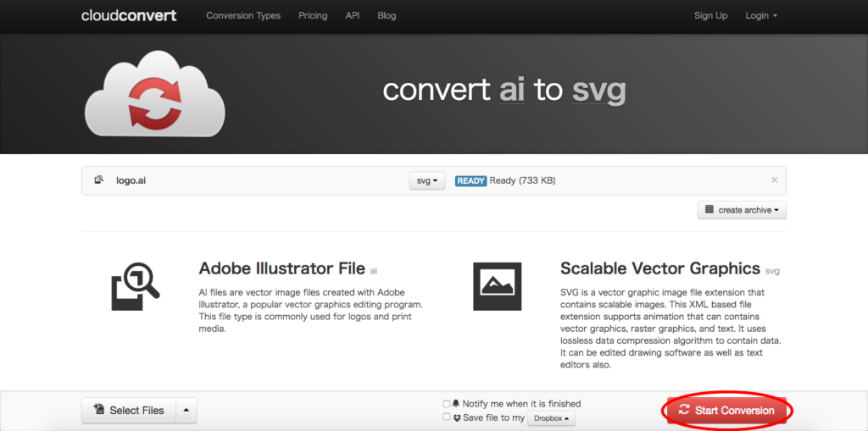Viewport: 868px width, 431px height.
Task: Click the Adobe Illustrator File icon
Action: tap(136, 285)
